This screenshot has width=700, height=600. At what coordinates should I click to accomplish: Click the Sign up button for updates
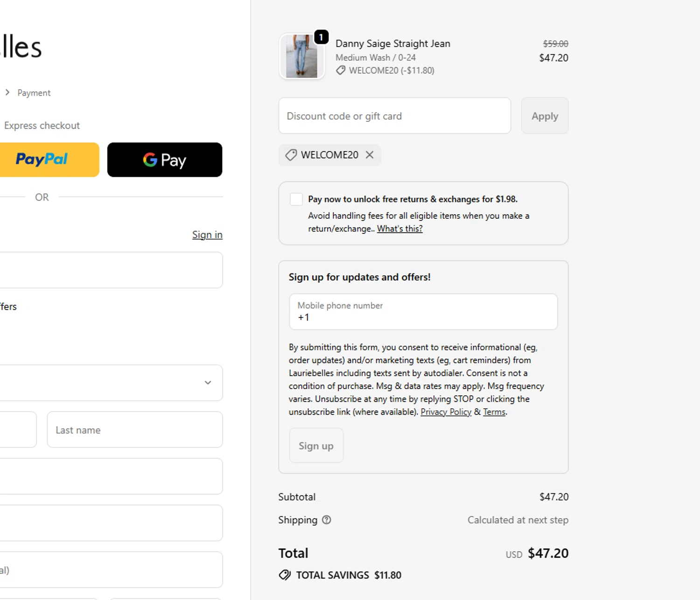tap(316, 446)
